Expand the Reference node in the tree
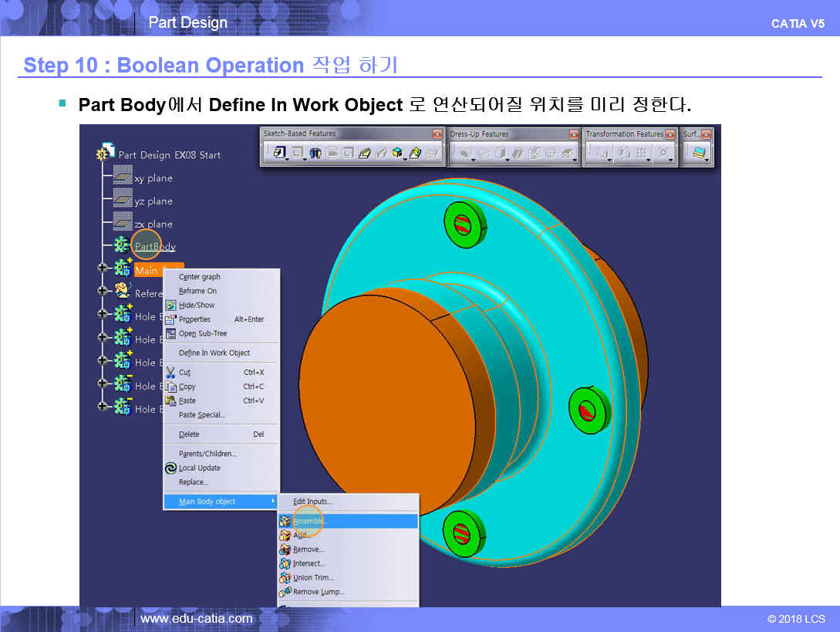Screen dimensions: 840x632 tap(103, 292)
